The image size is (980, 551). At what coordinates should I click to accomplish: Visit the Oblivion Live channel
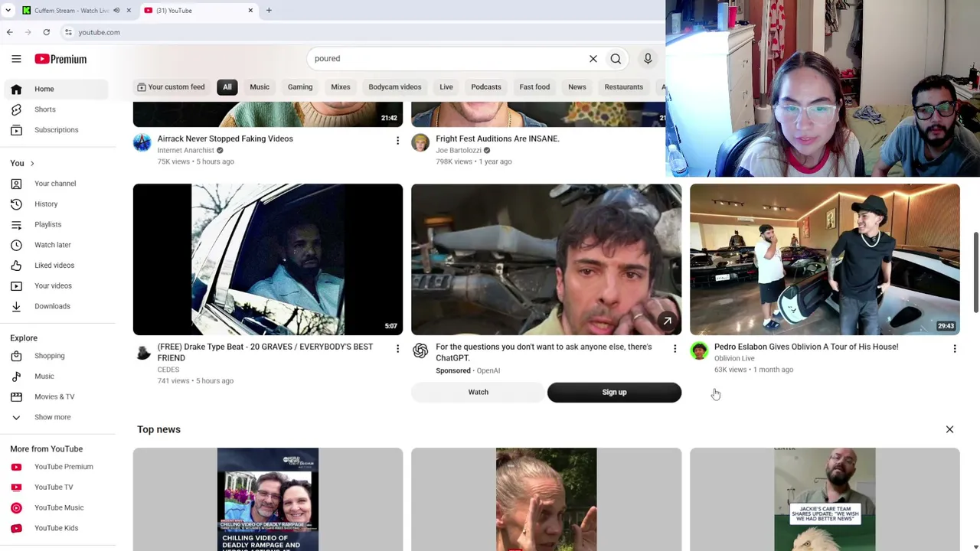click(734, 358)
